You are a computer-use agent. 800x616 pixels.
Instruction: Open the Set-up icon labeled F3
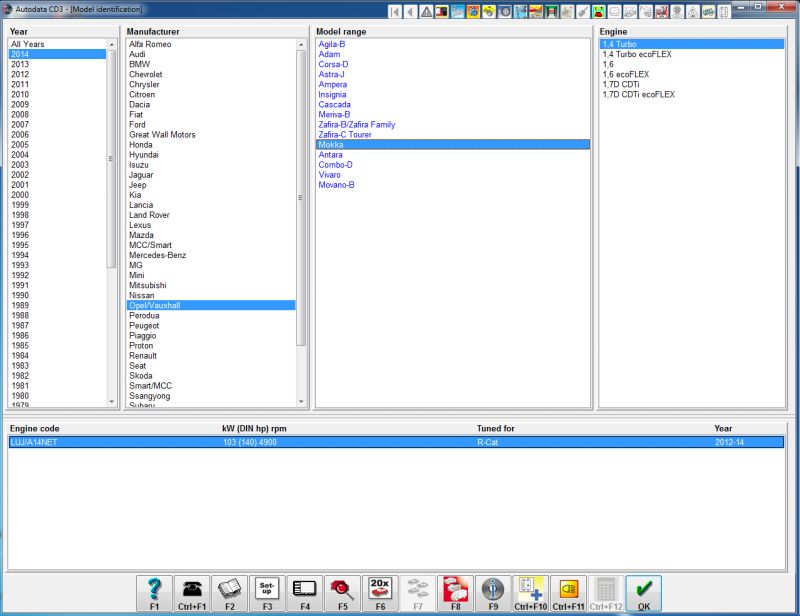click(266, 592)
